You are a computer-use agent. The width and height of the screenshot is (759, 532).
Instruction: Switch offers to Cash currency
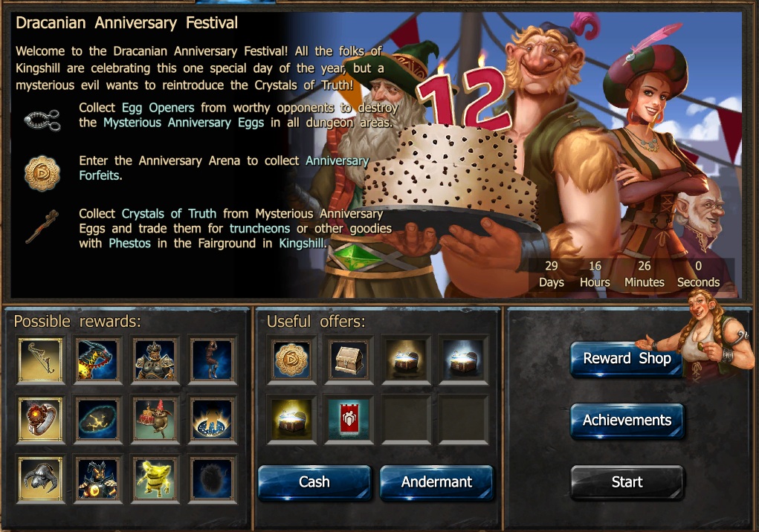(314, 482)
